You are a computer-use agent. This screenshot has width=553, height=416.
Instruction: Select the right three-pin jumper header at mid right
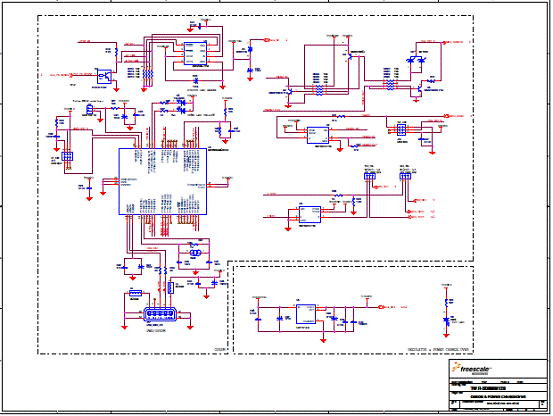point(405,176)
